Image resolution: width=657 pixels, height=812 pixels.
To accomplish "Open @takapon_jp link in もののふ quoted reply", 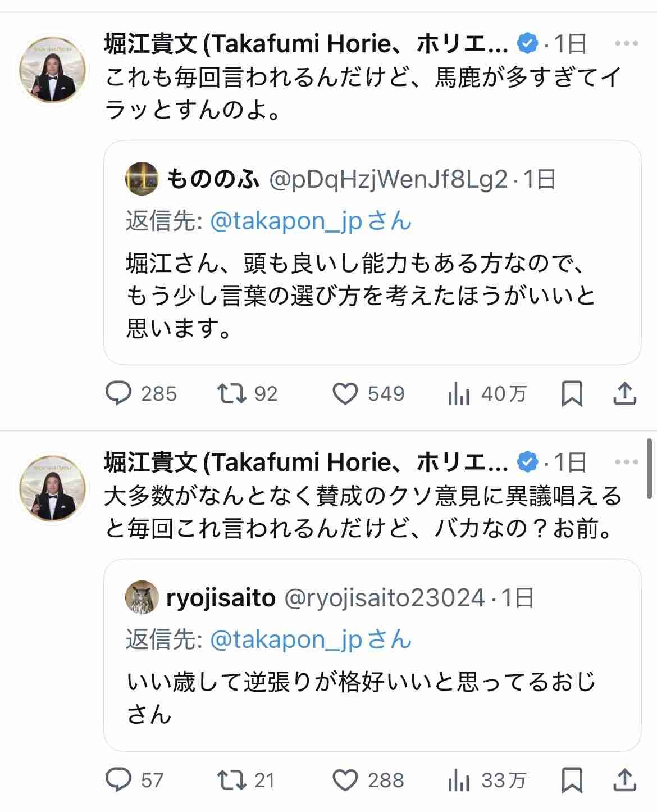I will (x=286, y=221).
